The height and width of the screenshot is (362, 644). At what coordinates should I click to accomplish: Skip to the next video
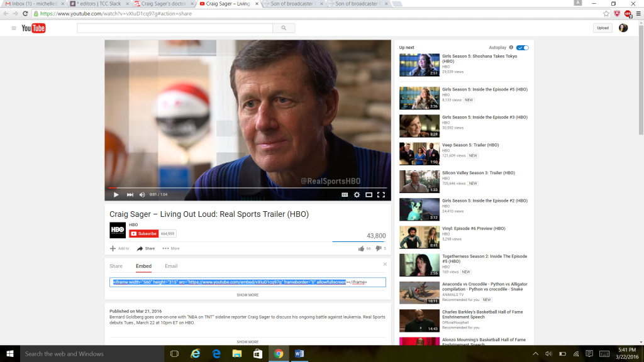pos(130,195)
